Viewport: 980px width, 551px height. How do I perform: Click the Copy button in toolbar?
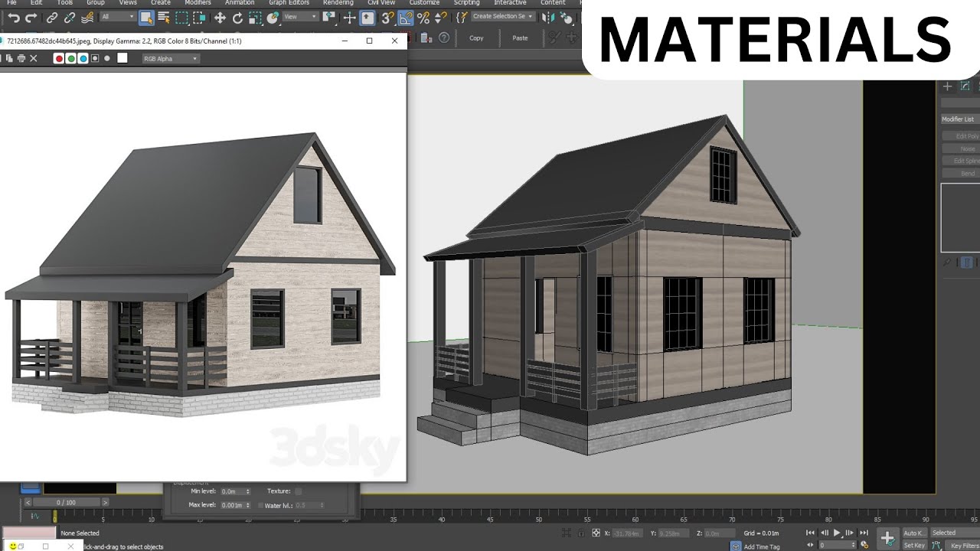tap(476, 38)
